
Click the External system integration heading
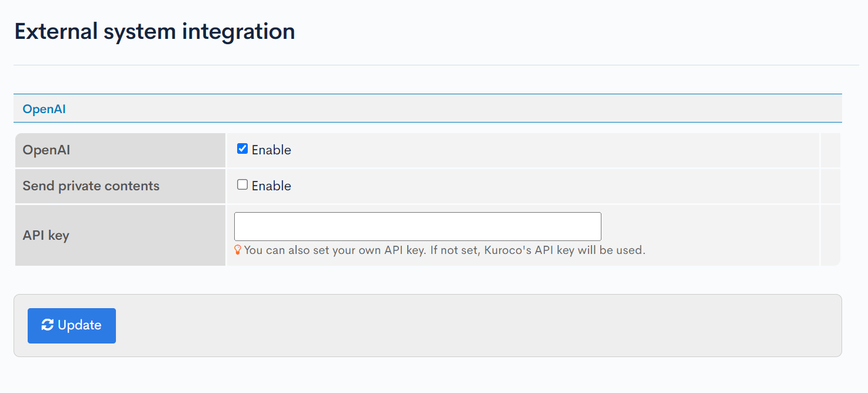coord(154,31)
